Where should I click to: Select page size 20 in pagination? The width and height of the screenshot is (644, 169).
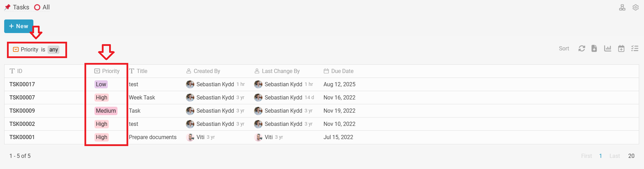pos(631,156)
